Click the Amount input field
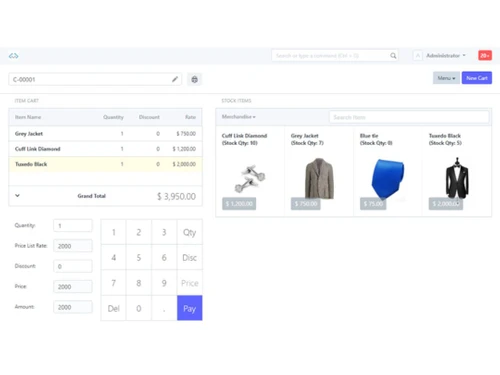The height and width of the screenshot is (375, 500). tap(73, 307)
